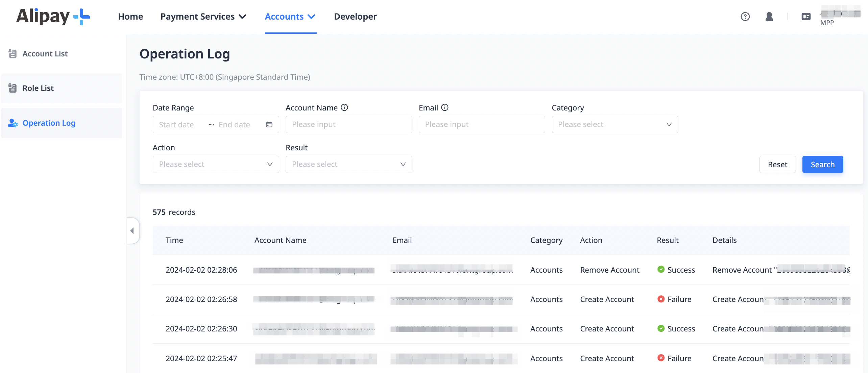
Task: Click the Time zone UTC+8:00 text
Action: point(225,77)
